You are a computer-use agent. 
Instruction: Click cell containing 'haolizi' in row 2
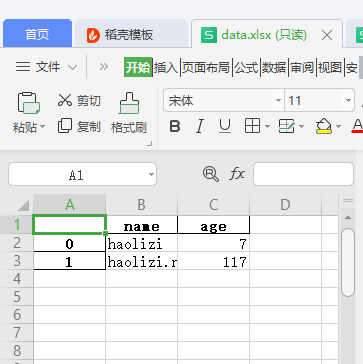(x=142, y=243)
